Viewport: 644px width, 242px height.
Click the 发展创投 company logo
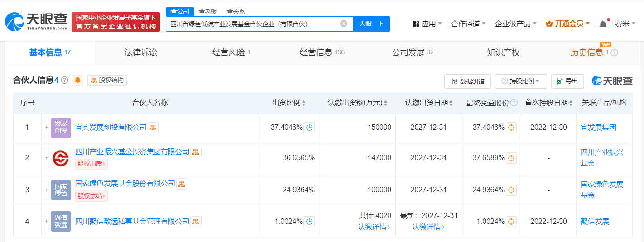click(61, 128)
